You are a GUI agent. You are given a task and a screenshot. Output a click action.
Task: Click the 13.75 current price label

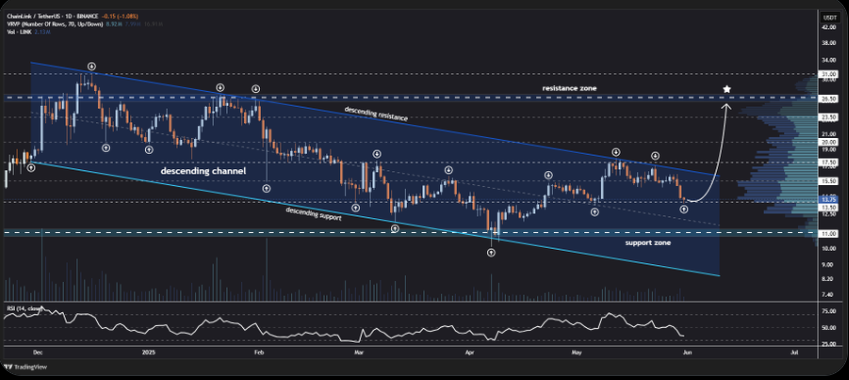click(828, 199)
